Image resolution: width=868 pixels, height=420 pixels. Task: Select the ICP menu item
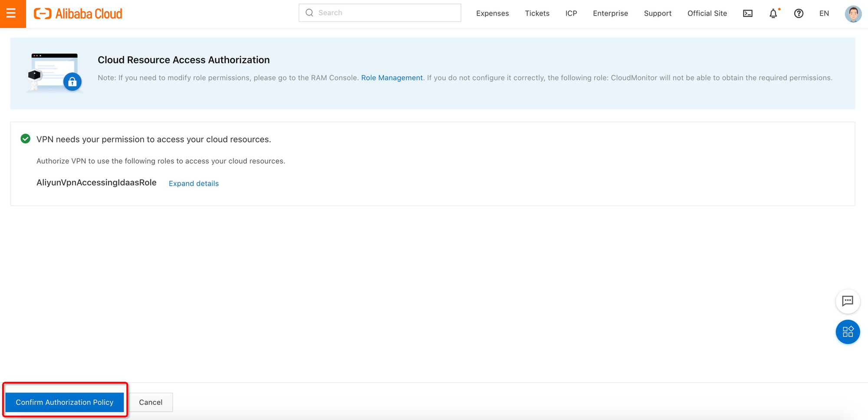tap(571, 13)
